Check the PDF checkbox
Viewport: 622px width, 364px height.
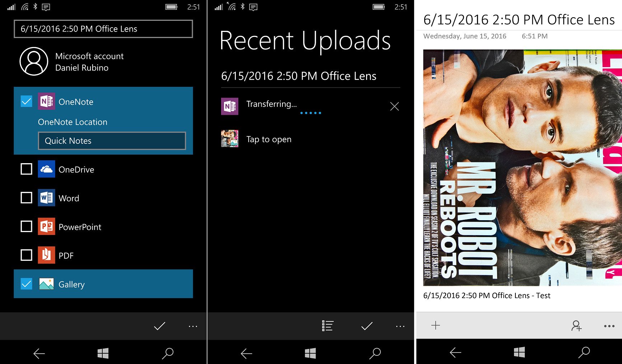click(27, 255)
